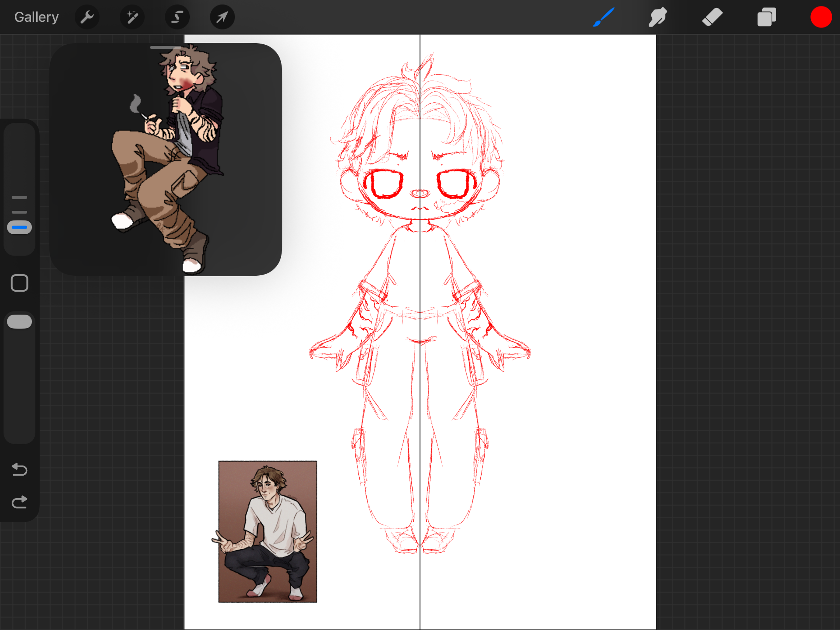Activate the Transform arrow tool
Screen dimensions: 840x630
[x=222, y=17]
